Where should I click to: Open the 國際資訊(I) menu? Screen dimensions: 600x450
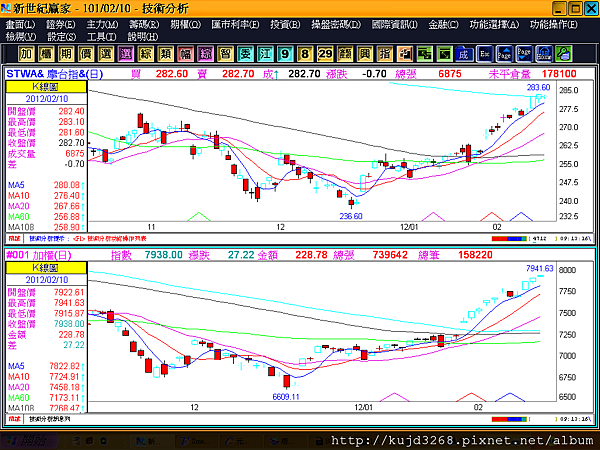[394, 24]
